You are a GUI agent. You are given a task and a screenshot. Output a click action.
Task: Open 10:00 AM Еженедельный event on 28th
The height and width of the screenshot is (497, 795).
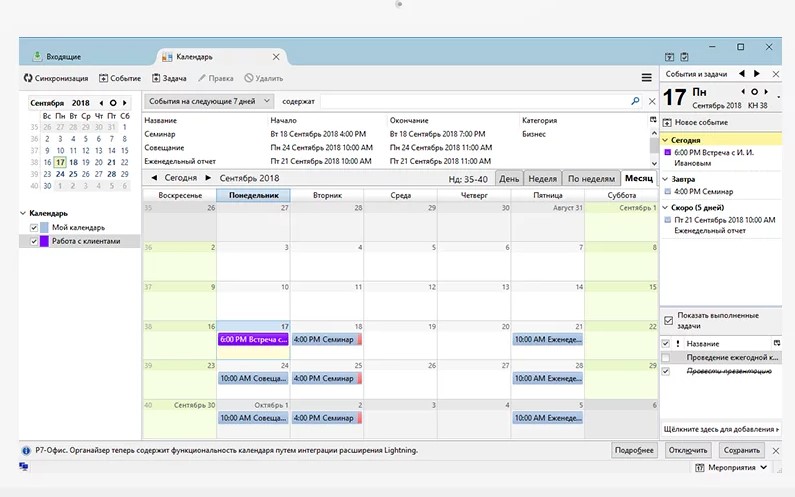pos(548,378)
